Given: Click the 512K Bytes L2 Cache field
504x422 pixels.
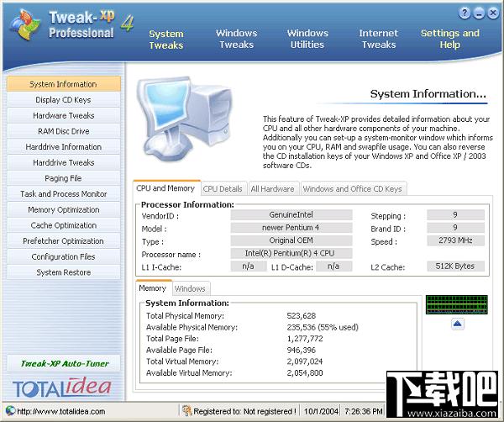Looking at the screenshot, I should [455, 266].
